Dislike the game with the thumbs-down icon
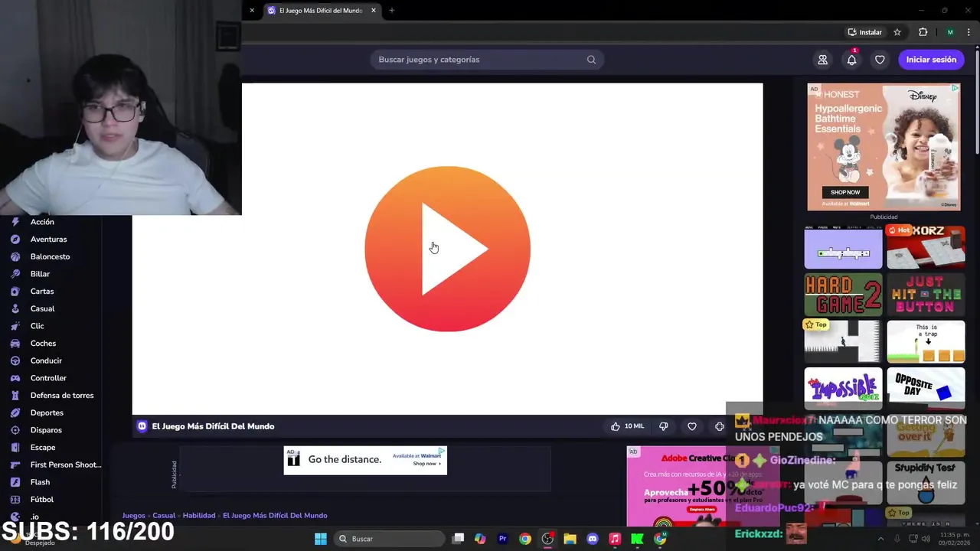The height and width of the screenshot is (551, 980). 664,426
